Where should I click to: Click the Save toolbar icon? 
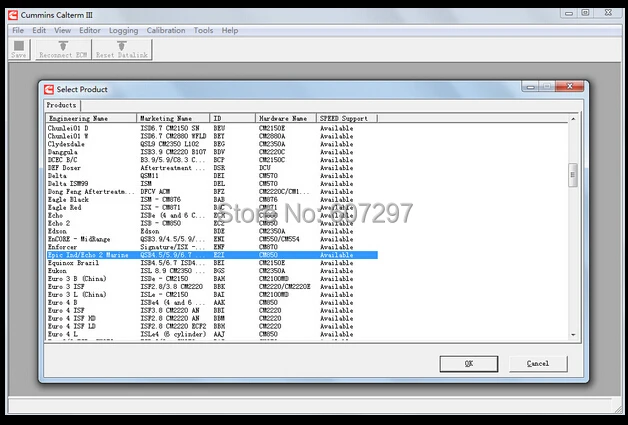(19, 49)
